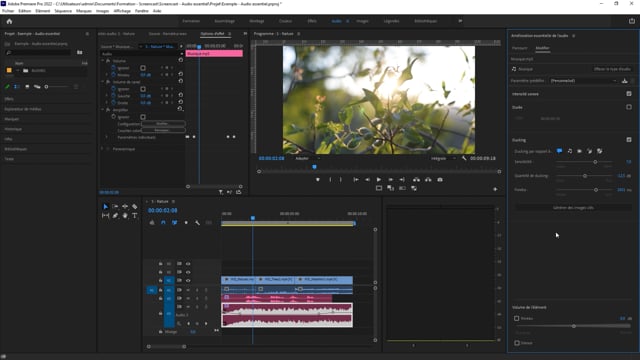Choose dialogue as ducking target
640x360 pixels.
pos(559,151)
